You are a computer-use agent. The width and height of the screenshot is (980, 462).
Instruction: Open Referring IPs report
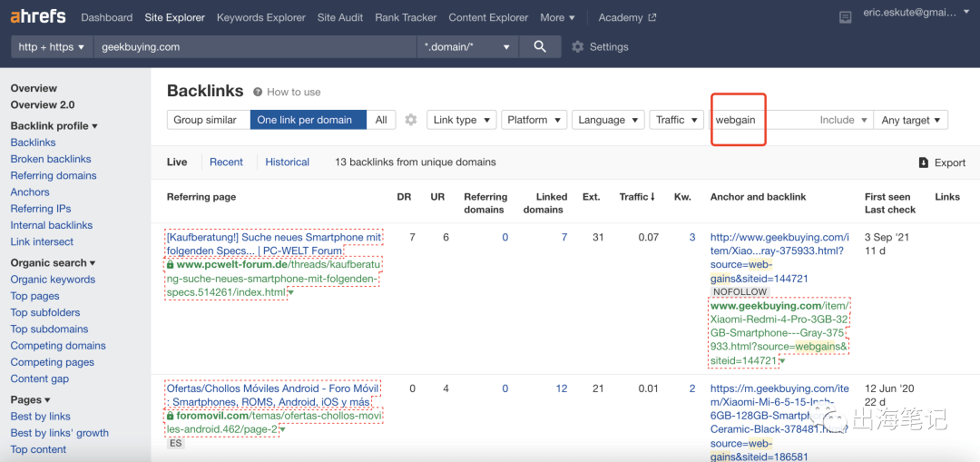click(41, 209)
